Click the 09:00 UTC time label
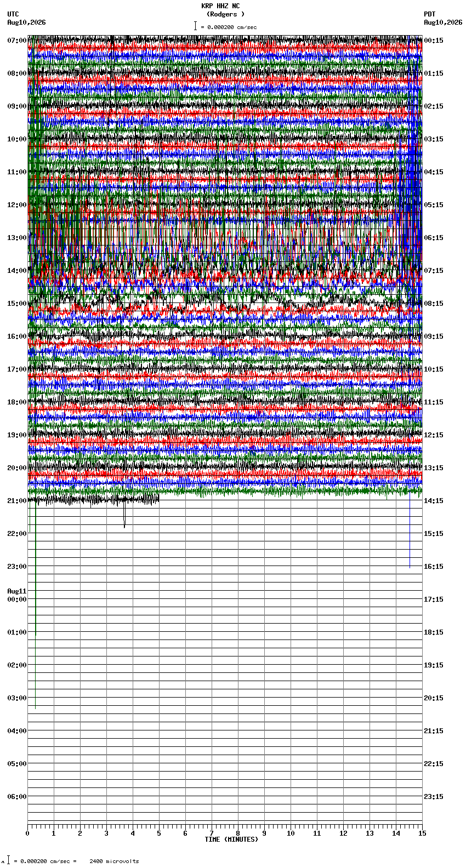Viewport: 466px width, 868px height. [17, 106]
